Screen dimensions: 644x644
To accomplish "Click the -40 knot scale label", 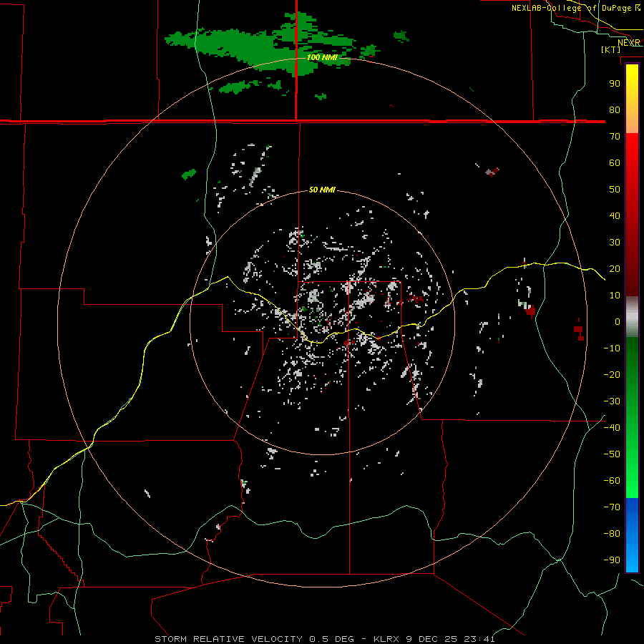I will (x=612, y=428).
